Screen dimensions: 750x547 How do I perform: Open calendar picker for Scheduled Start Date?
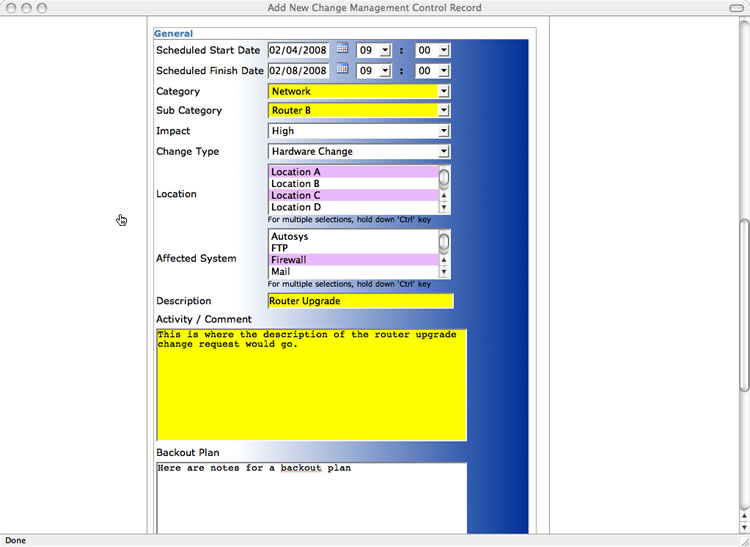coord(342,48)
